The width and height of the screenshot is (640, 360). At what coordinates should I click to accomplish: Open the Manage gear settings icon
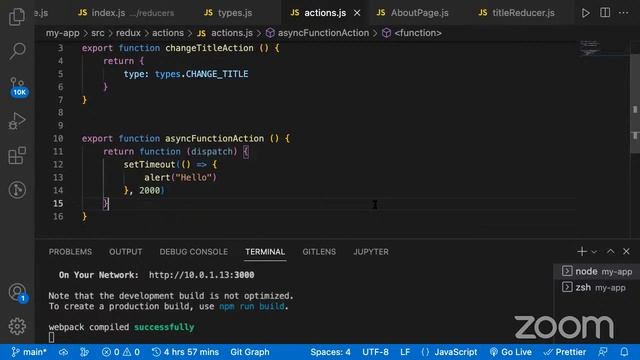(x=17, y=326)
